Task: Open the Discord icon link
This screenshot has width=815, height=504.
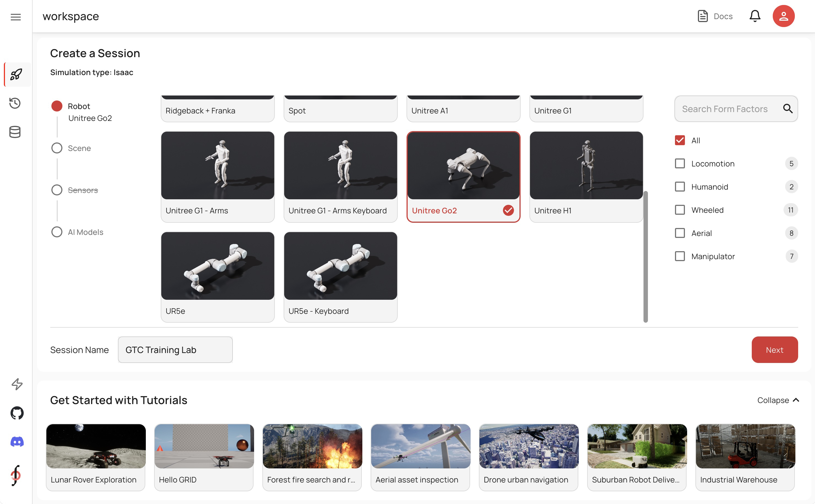Action: pyautogui.click(x=17, y=442)
